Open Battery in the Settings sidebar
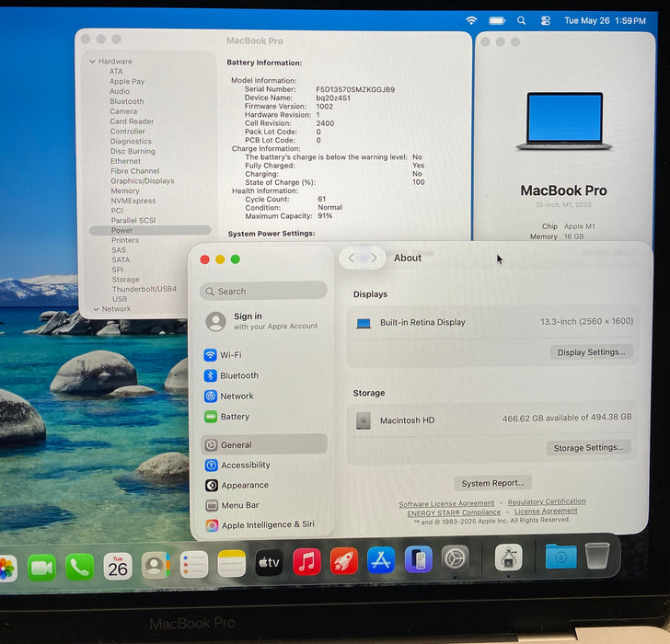 click(265, 417)
